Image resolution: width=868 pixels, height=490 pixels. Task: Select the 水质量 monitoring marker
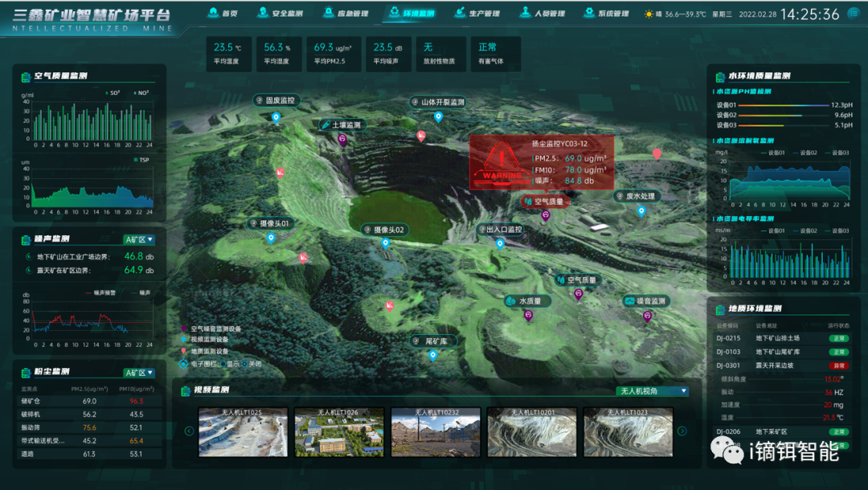pyautogui.click(x=528, y=316)
